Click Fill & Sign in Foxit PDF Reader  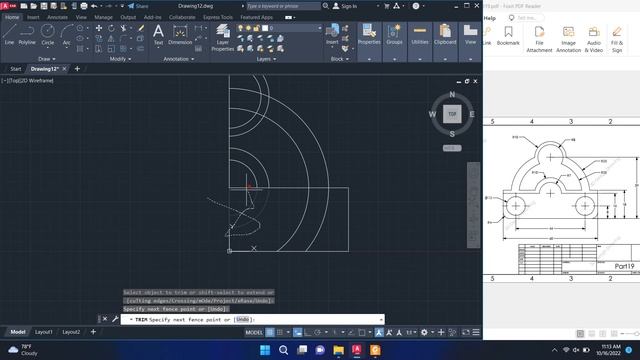coord(617,39)
